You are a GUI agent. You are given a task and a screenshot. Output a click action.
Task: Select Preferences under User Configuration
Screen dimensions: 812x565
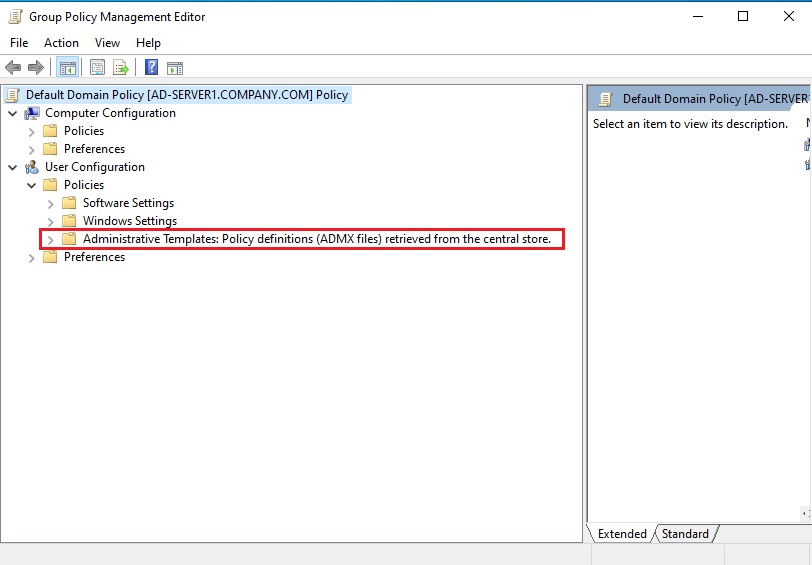coord(94,257)
